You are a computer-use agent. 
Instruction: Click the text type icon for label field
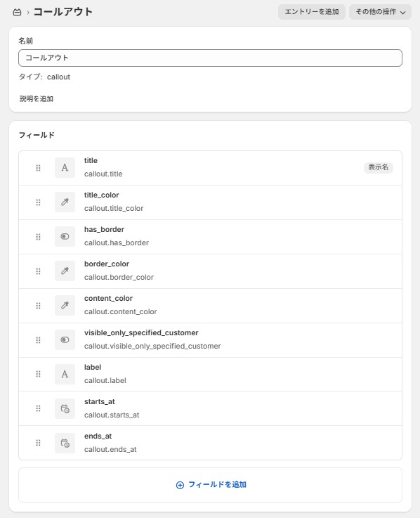click(65, 375)
